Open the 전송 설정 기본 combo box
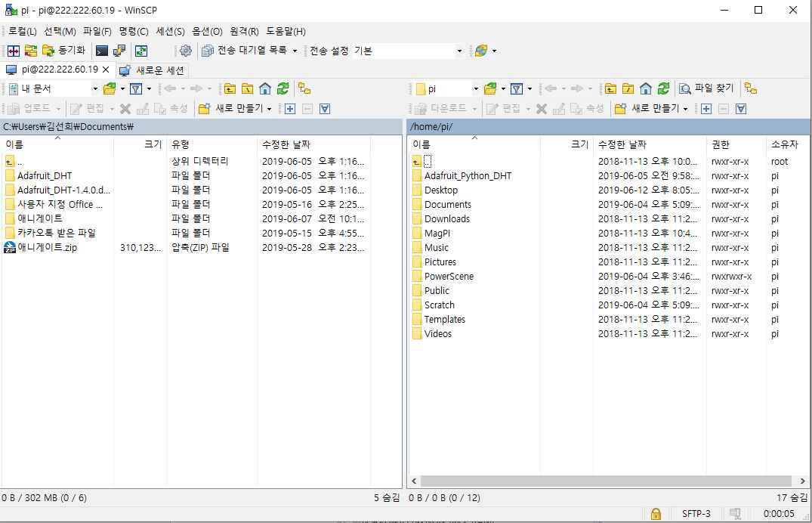 pyautogui.click(x=408, y=51)
